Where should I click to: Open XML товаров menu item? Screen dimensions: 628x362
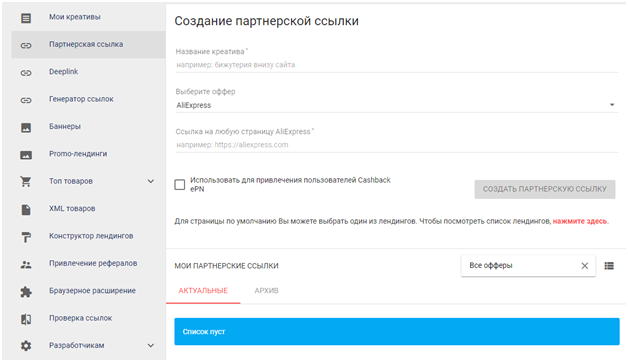point(88,209)
